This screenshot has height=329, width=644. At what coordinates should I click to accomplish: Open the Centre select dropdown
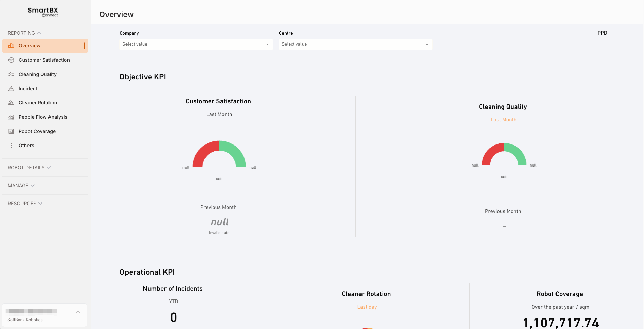tap(356, 44)
